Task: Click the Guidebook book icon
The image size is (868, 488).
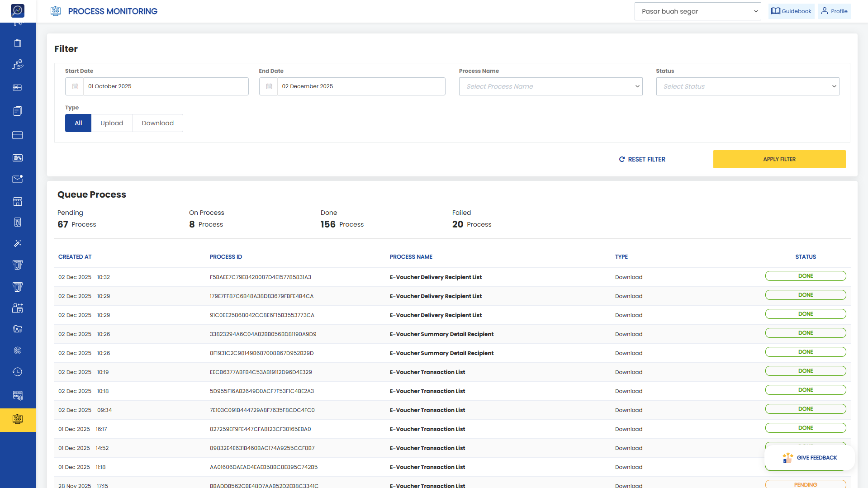Action: 776,11
